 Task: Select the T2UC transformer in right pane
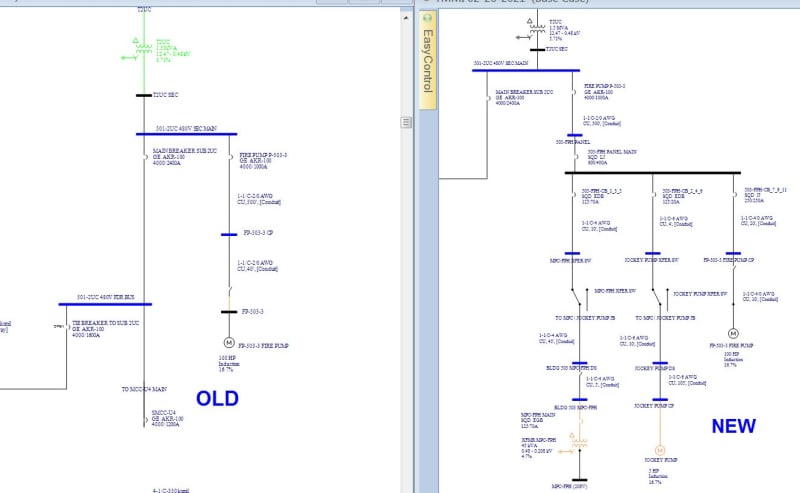pyautogui.click(x=537, y=28)
